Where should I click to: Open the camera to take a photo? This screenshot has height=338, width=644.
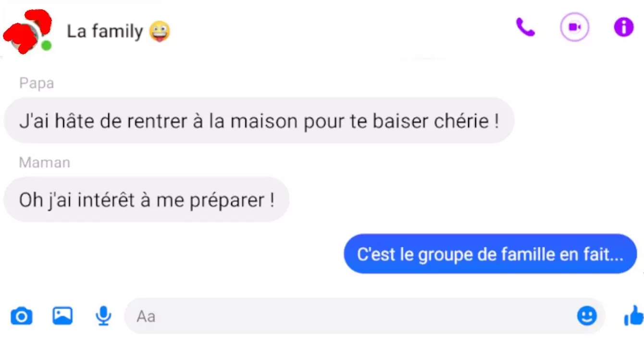tap(22, 316)
